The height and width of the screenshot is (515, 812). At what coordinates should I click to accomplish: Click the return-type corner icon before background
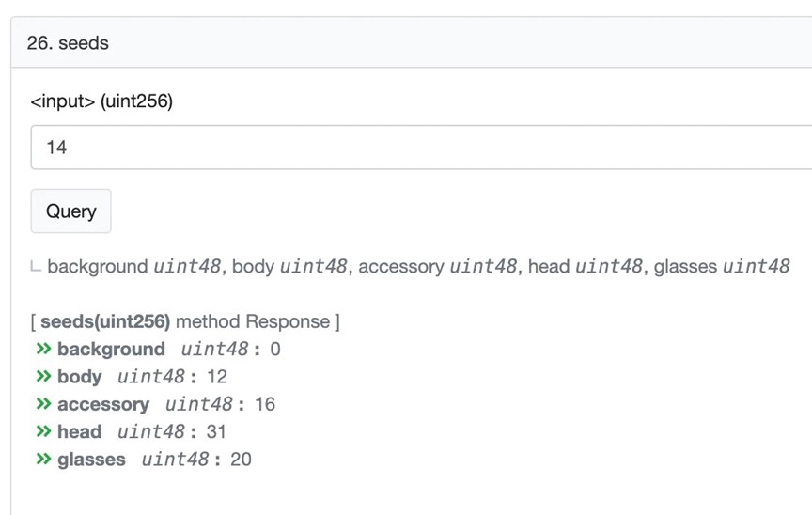(36, 267)
